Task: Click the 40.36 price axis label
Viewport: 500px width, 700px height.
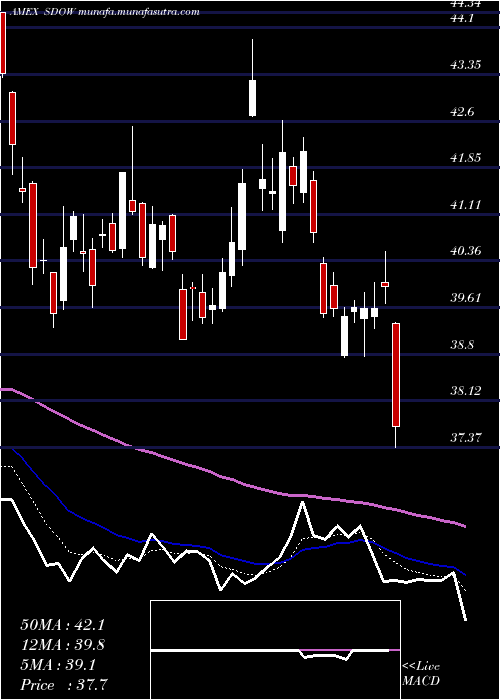Action: point(466,251)
